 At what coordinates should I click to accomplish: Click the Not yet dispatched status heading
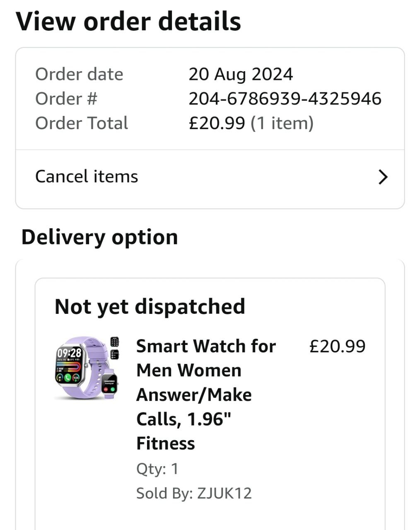coord(150,307)
